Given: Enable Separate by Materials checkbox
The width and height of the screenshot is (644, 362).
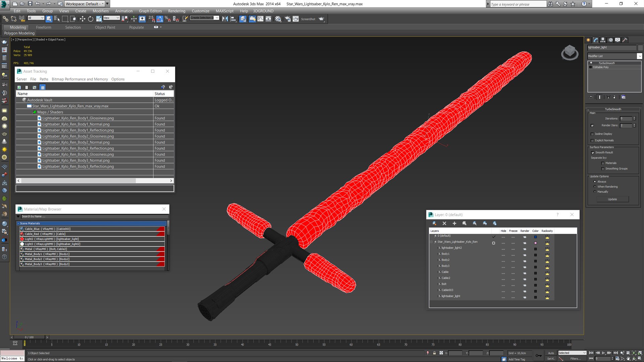Looking at the screenshot, I should tap(603, 163).
